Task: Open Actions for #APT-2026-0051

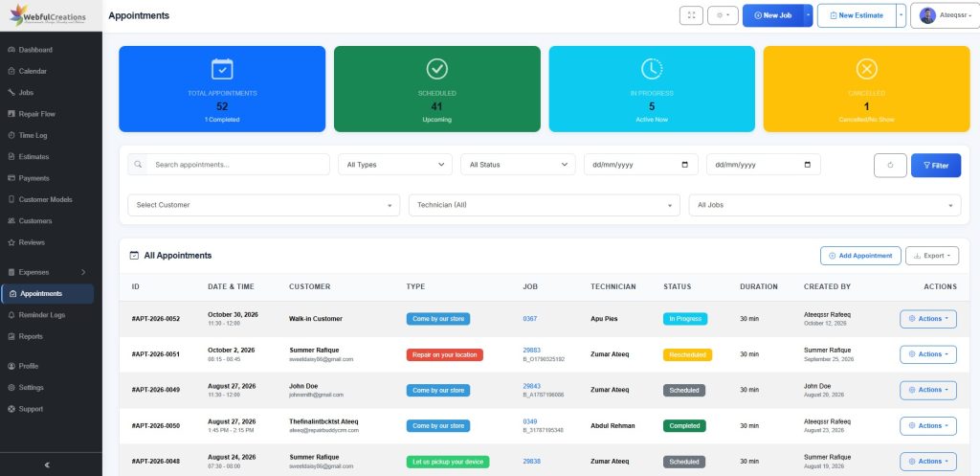Action: tap(928, 354)
